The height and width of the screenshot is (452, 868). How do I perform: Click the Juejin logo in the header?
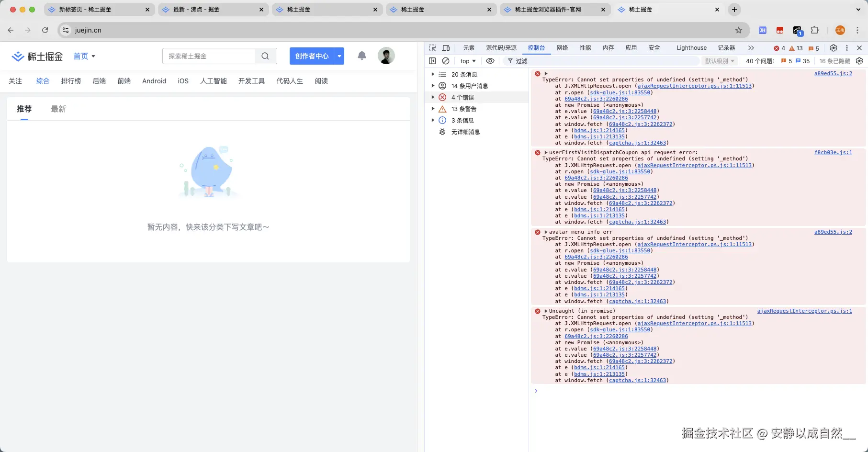pos(36,56)
